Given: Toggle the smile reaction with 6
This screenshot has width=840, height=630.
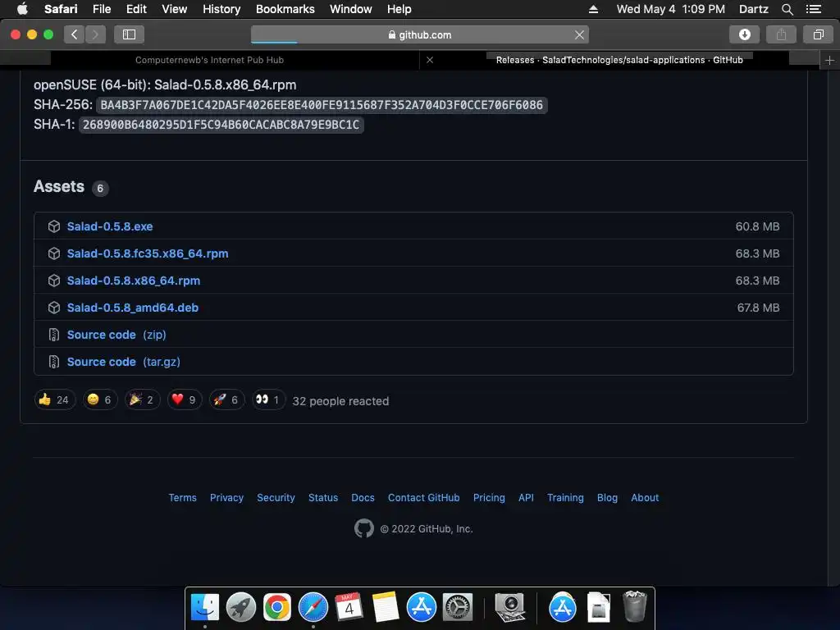Looking at the screenshot, I should pyautogui.click(x=100, y=400).
